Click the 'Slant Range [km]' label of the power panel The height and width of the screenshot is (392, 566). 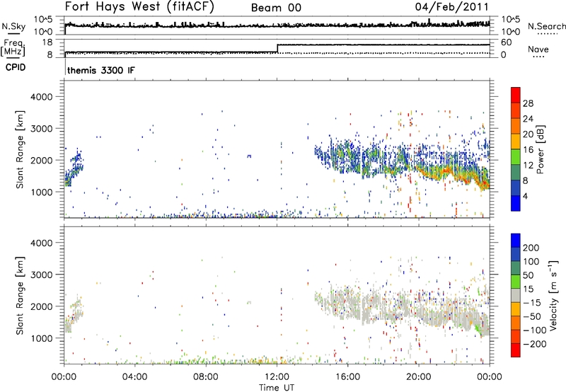[x=21, y=149]
